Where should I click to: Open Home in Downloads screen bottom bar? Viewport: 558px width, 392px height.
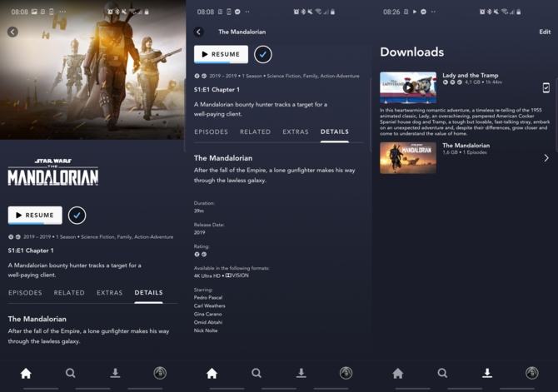pyautogui.click(x=398, y=373)
